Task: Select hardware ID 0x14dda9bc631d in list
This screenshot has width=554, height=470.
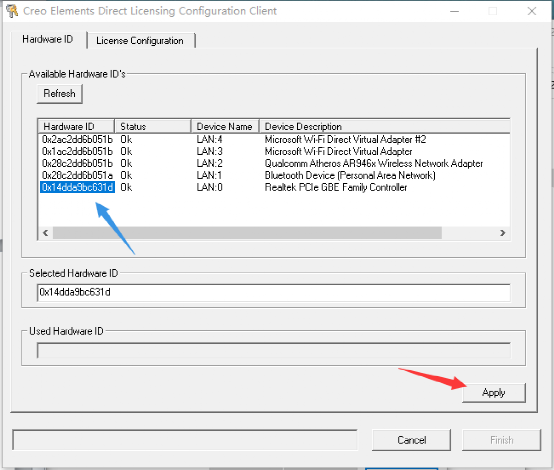Action: click(x=77, y=187)
